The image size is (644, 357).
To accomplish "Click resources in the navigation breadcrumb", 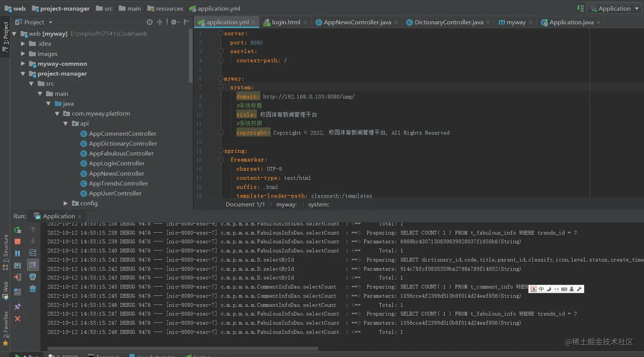I will [169, 9].
